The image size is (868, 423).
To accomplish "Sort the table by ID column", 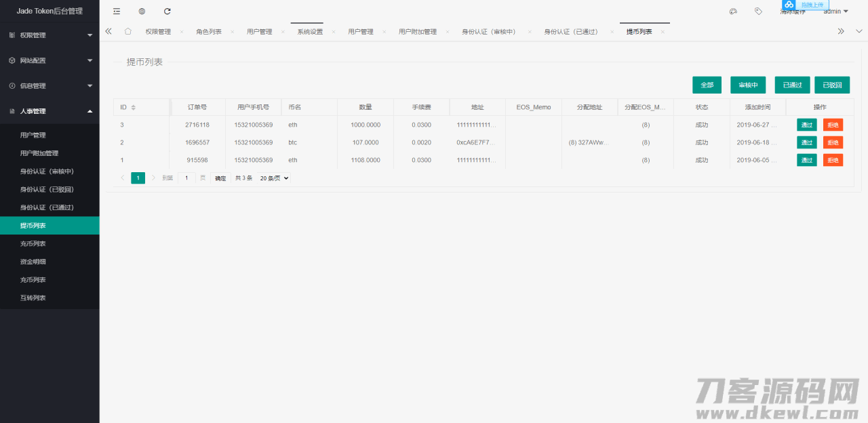I will 133,108.
